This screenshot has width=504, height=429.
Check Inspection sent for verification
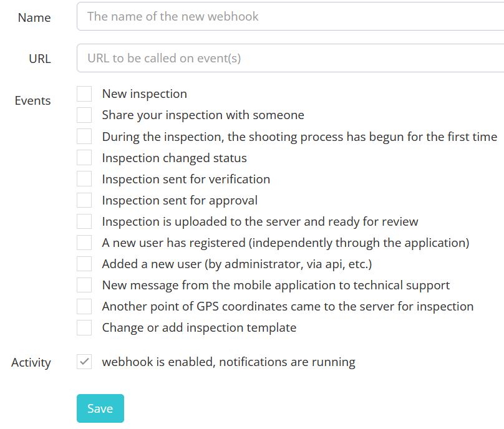(84, 179)
